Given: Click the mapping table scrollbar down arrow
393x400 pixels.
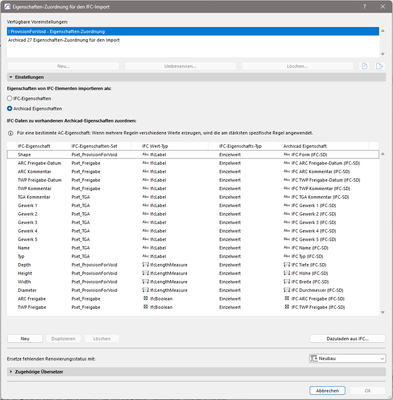Looking at the screenshot, I should (383, 312).
